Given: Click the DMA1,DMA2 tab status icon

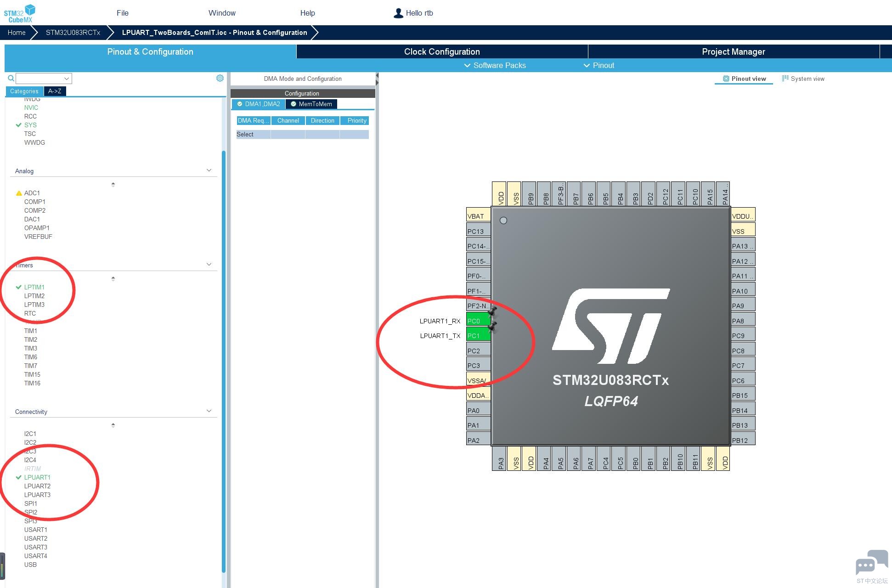Looking at the screenshot, I should [240, 104].
